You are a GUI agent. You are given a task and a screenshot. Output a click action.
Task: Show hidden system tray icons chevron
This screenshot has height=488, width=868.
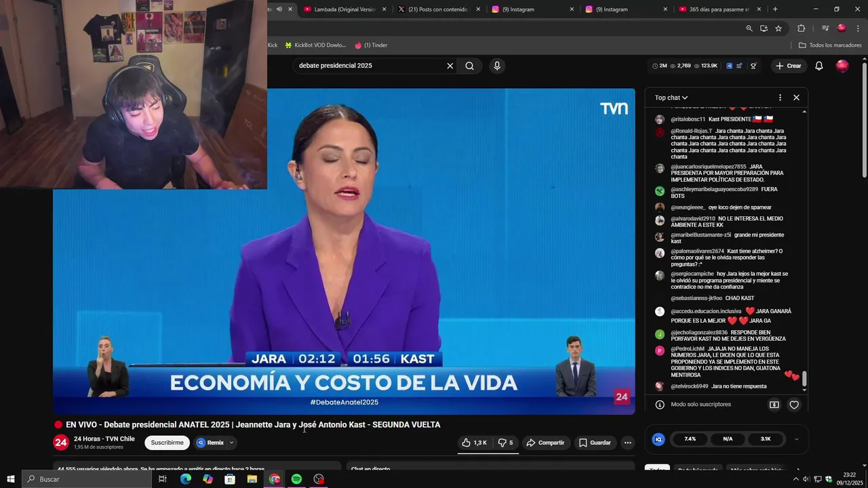(x=797, y=479)
